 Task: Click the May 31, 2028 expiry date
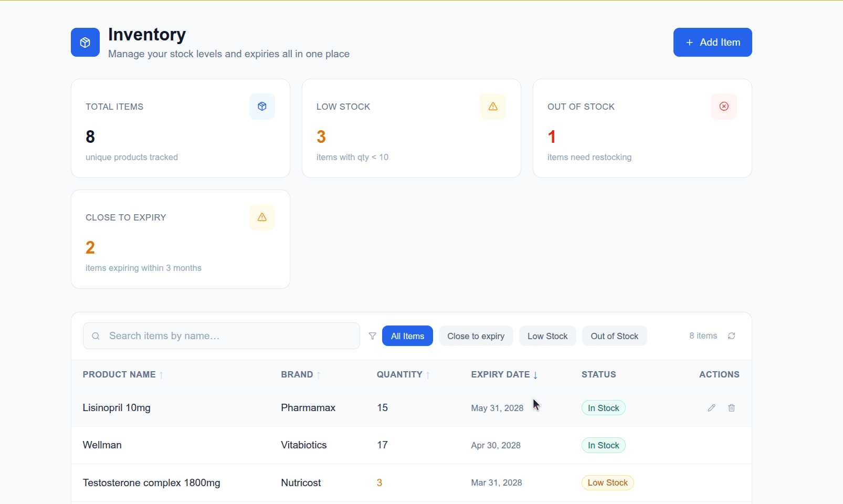click(x=497, y=408)
